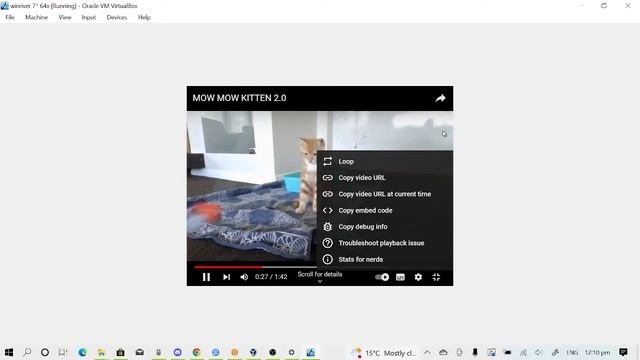Image resolution: width=640 pixels, height=360 pixels.
Task: Open the VirtualBox Machine menu
Action: 36,17
